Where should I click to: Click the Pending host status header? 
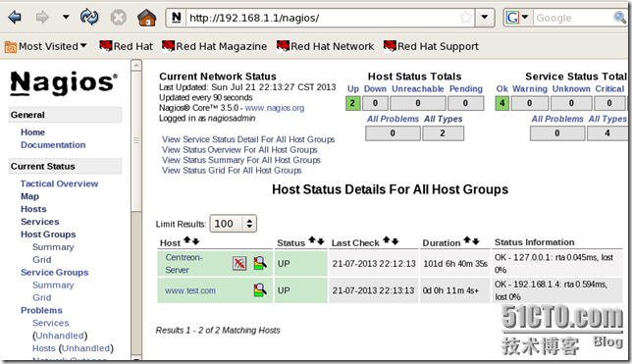(x=466, y=88)
